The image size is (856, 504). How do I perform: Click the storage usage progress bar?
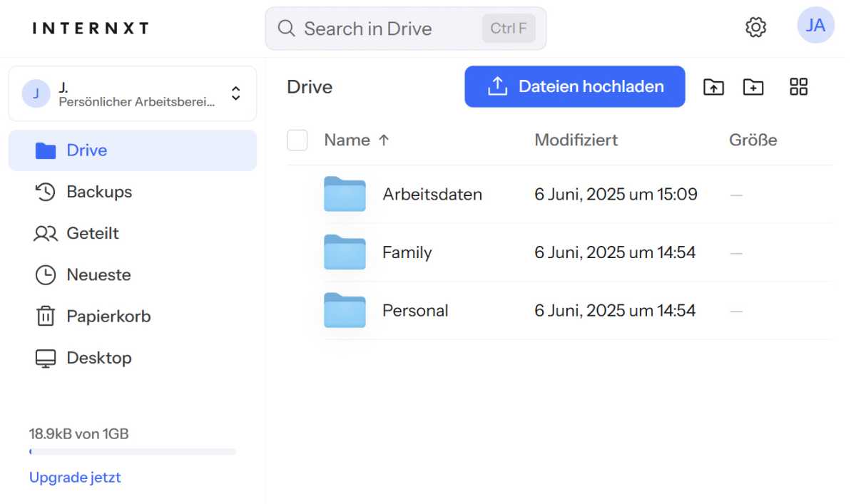pos(132,451)
